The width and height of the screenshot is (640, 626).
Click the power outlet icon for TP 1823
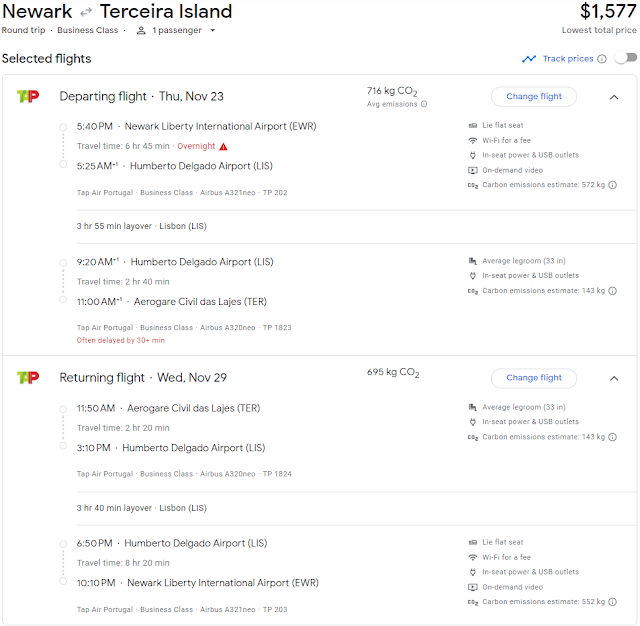pyautogui.click(x=473, y=275)
